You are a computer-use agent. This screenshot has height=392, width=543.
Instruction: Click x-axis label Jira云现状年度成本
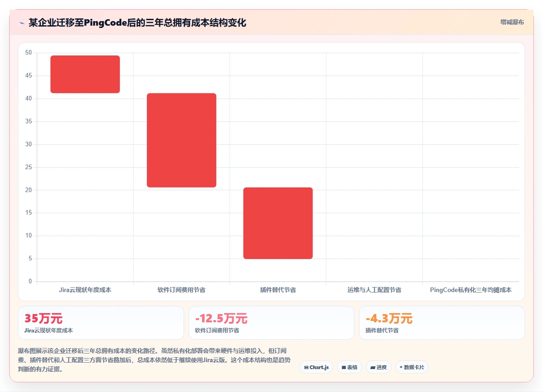(x=85, y=290)
